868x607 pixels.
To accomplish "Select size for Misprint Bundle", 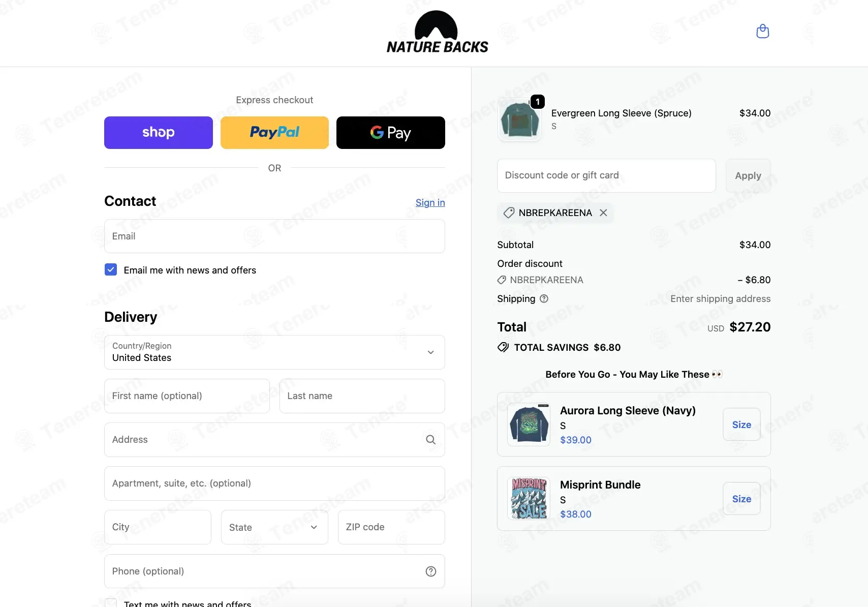I will [x=741, y=499].
